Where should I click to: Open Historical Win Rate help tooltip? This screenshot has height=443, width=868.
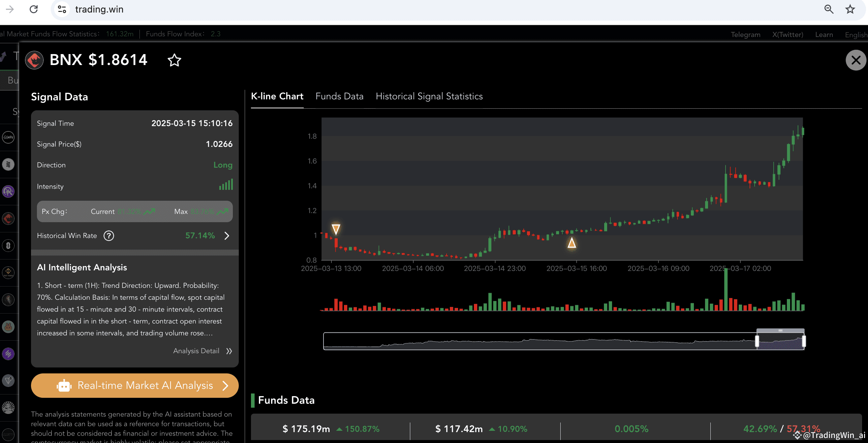[x=109, y=235]
